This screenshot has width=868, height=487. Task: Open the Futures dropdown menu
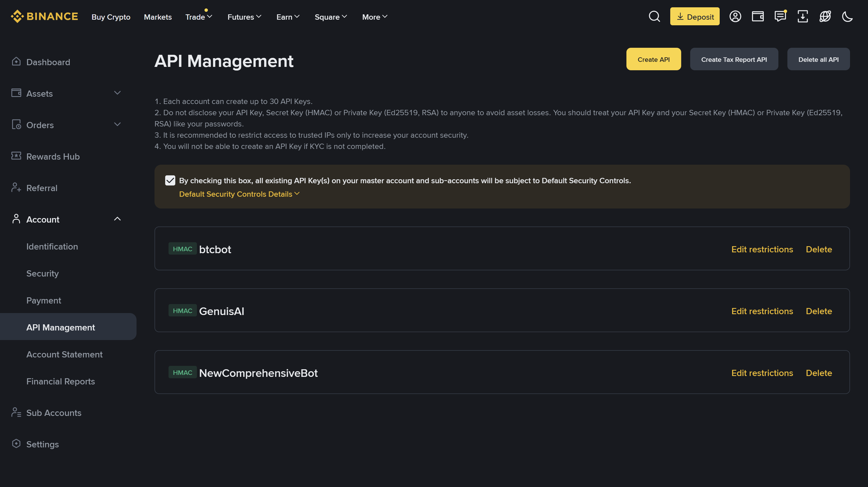(x=244, y=17)
